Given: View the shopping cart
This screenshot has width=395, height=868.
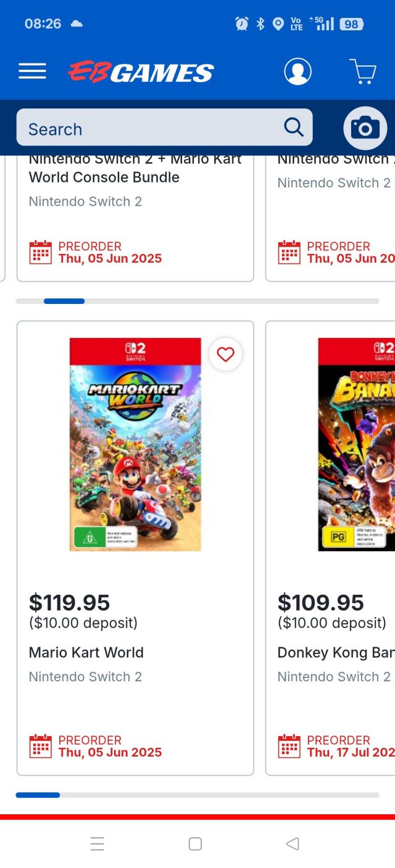Looking at the screenshot, I should pyautogui.click(x=363, y=71).
